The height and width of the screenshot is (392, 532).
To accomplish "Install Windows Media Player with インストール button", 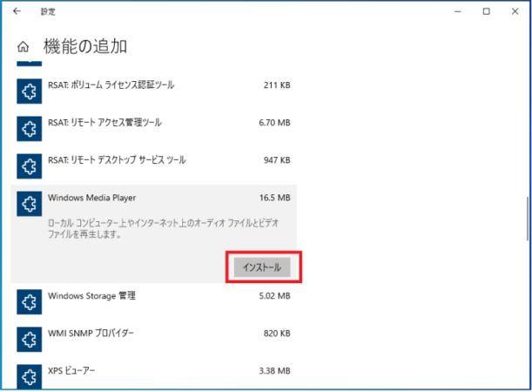I will pos(262,267).
